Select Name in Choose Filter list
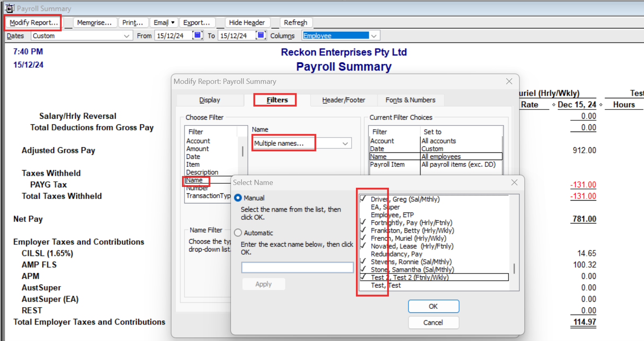 [x=194, y=180]
